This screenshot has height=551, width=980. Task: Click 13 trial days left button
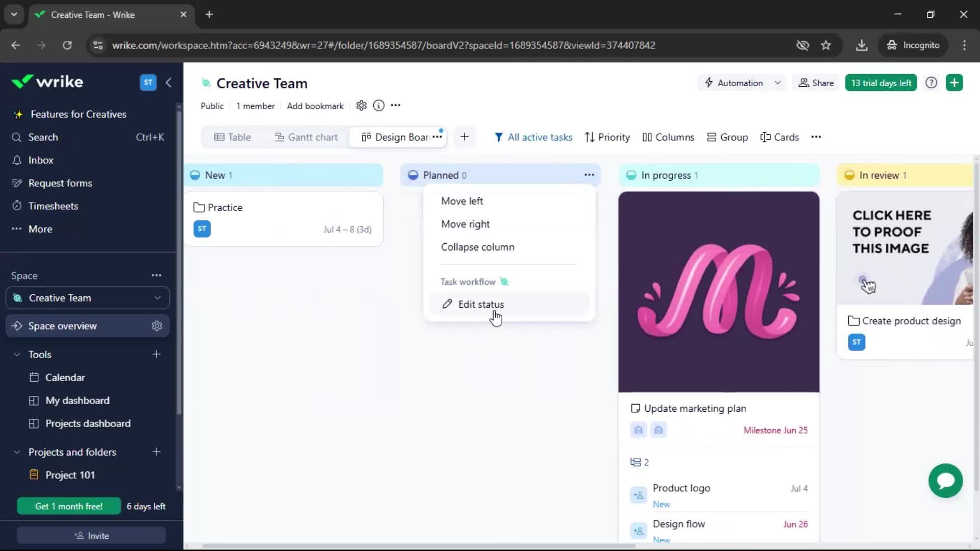(x=881, y=83)
